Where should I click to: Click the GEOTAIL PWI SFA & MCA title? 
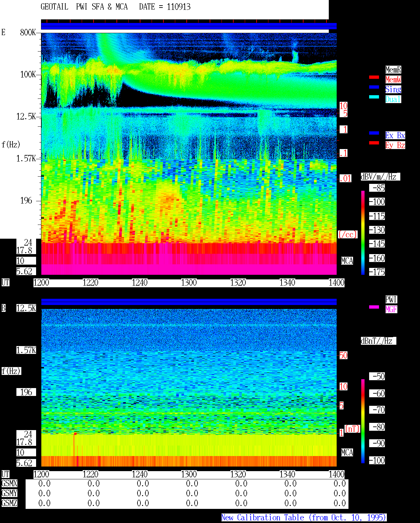click(x=84, y=7)
